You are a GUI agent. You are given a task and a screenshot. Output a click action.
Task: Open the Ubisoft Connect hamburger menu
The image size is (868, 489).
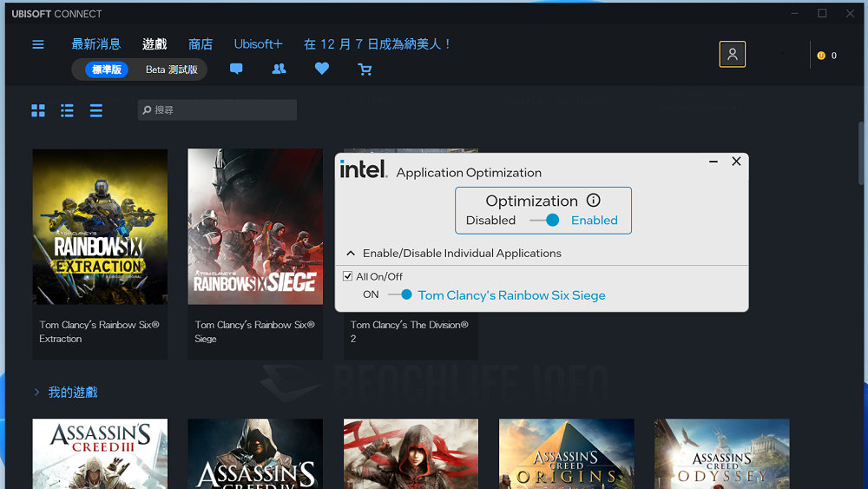37,44
